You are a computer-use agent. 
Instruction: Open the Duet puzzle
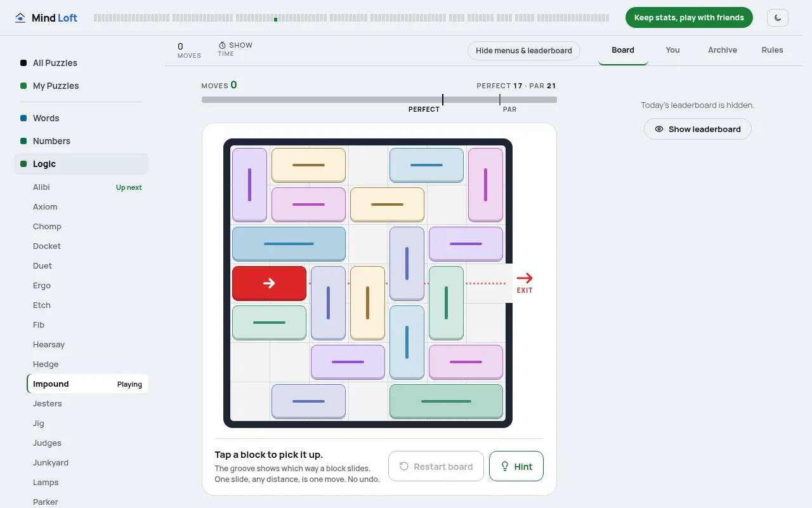88,266
